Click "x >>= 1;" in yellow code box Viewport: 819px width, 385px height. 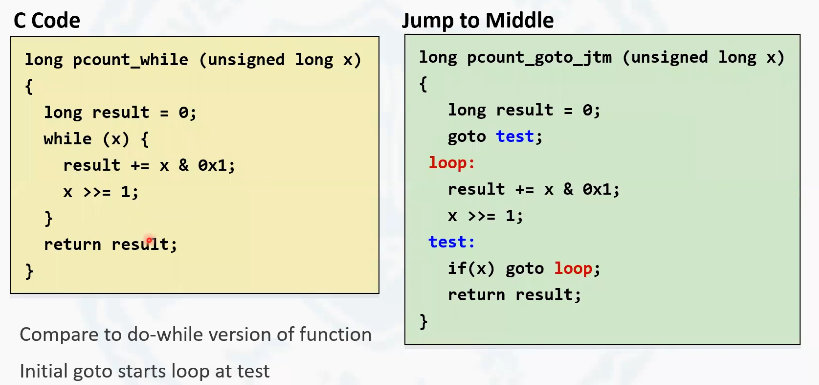(101, 192)
